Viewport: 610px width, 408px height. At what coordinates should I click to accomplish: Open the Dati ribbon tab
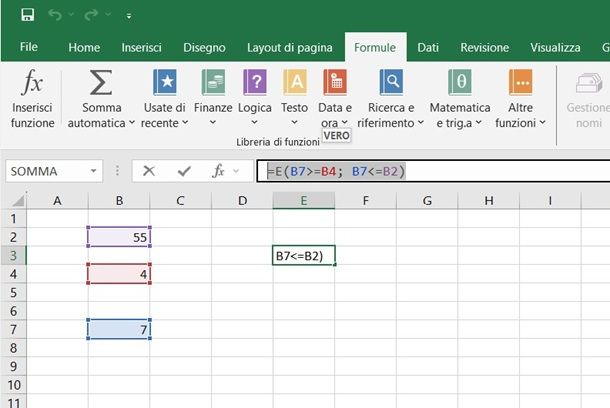(x=428, y=47)
